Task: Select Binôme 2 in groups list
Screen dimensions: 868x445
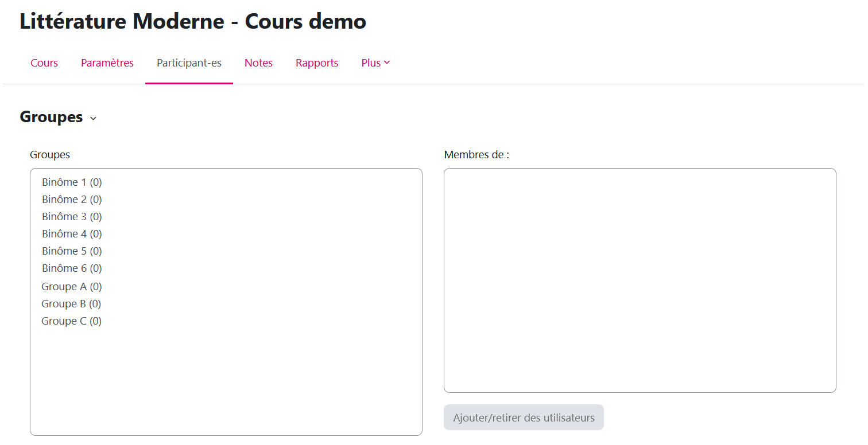Action: [x=72, y=200]
